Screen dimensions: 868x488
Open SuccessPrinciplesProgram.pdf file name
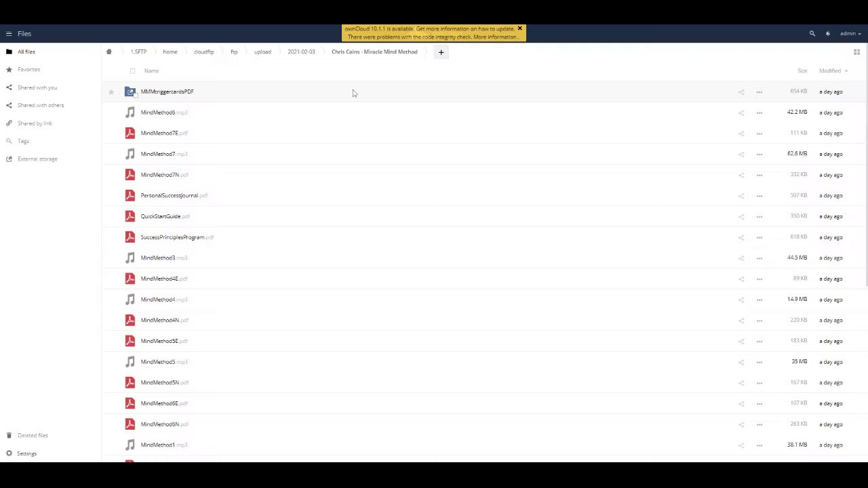pos(177,237)
